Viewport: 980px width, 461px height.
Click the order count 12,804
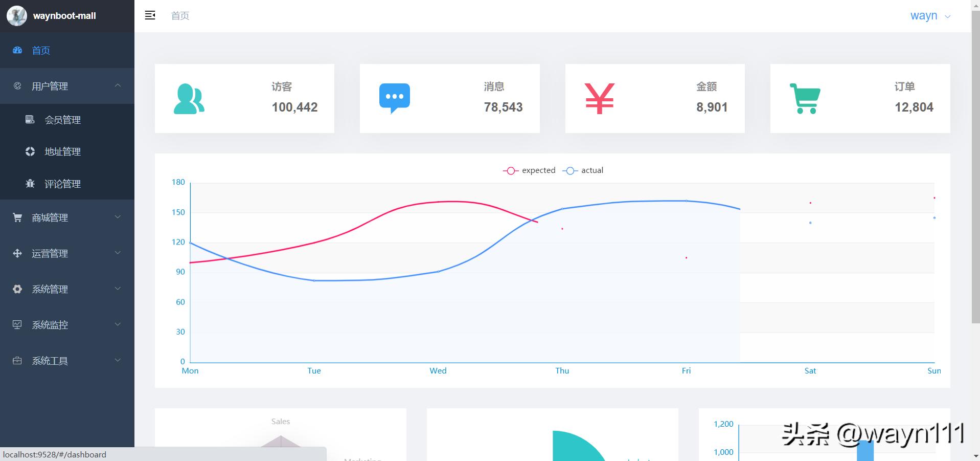[x=914, y=107]
